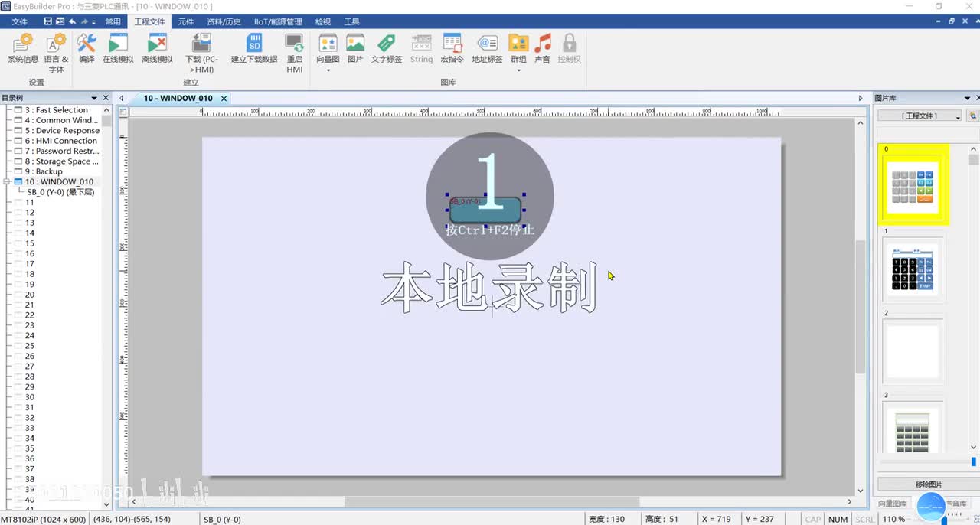Select window 22 in the tree

pyautogui.click(x=30, y=315)
